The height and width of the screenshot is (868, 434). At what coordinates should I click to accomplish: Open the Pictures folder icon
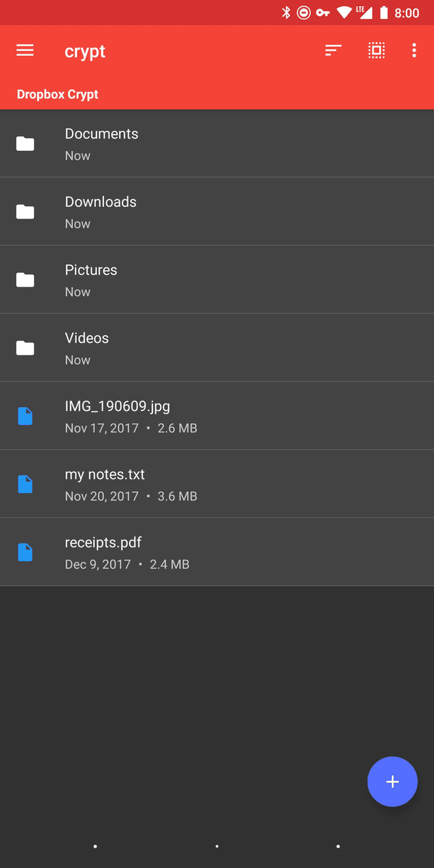click(x=24, y=280)
